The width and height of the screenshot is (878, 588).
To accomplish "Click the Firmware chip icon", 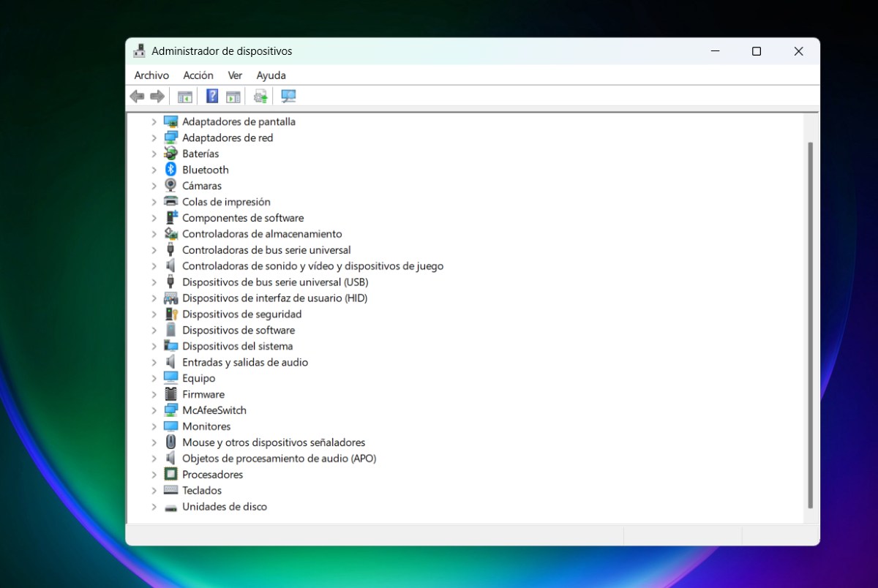I will [170, 394].
